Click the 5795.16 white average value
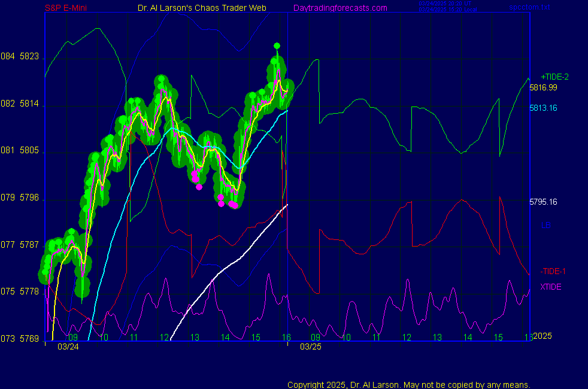 (543, 202)
